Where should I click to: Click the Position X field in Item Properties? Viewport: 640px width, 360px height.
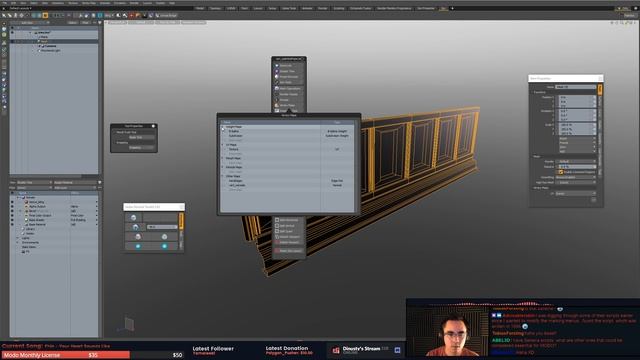point(577,98)
